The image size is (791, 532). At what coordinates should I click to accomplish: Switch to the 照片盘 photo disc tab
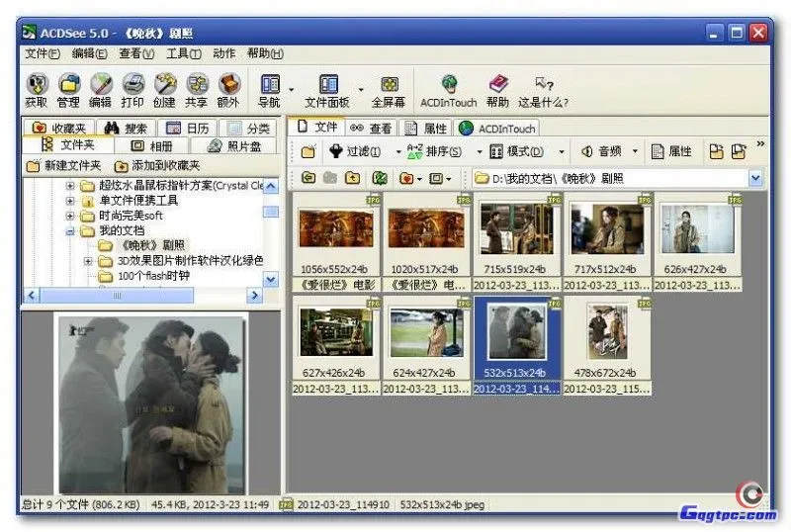[234, 146]
